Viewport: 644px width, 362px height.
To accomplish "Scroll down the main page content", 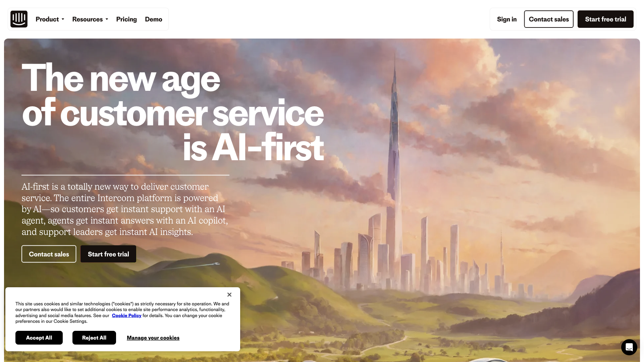I will click(322, 177).
